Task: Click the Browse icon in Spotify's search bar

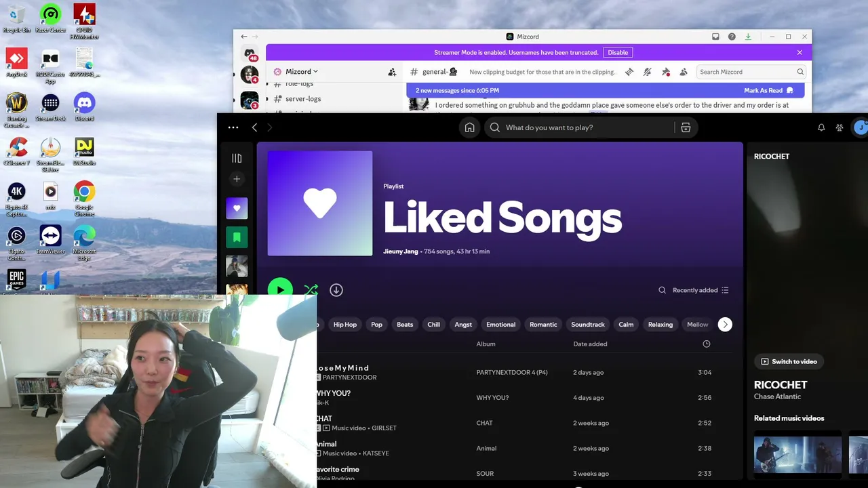Action: 686,127
